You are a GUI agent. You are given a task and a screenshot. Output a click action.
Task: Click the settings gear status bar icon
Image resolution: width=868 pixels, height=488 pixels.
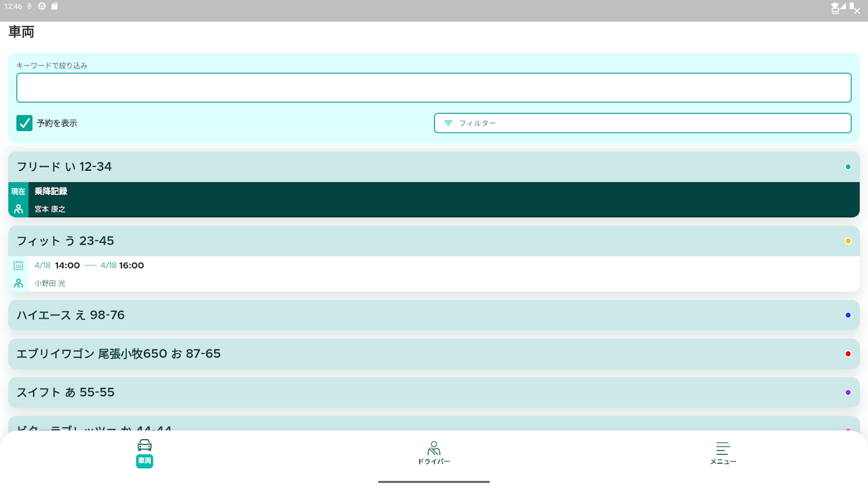click(x=42, y=6)
